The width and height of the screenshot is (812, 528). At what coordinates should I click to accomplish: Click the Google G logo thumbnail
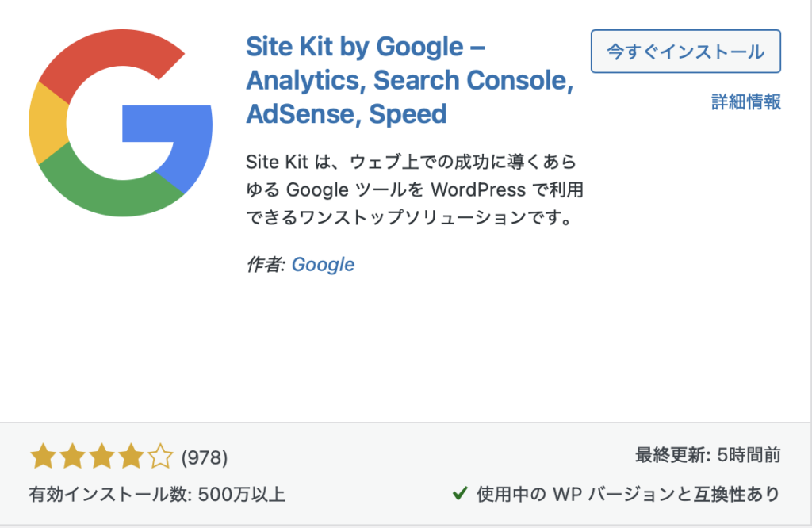click(120, 124)
